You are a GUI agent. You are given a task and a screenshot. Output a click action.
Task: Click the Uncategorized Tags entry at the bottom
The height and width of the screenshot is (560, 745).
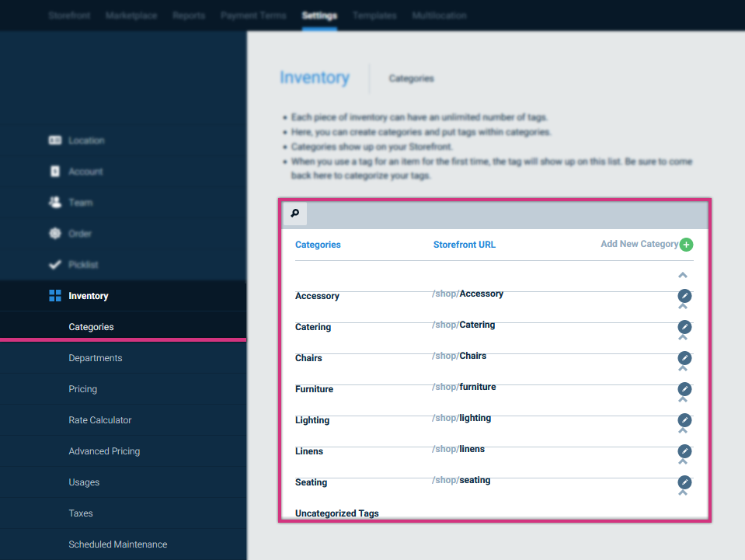[x=336, y=513]
